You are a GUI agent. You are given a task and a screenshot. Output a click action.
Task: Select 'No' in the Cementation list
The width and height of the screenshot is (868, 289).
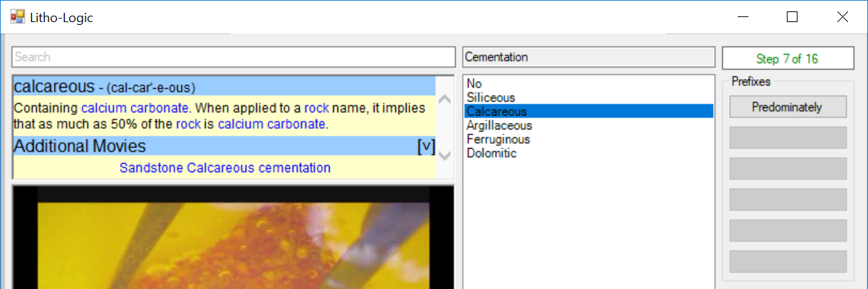click(474, 84)
